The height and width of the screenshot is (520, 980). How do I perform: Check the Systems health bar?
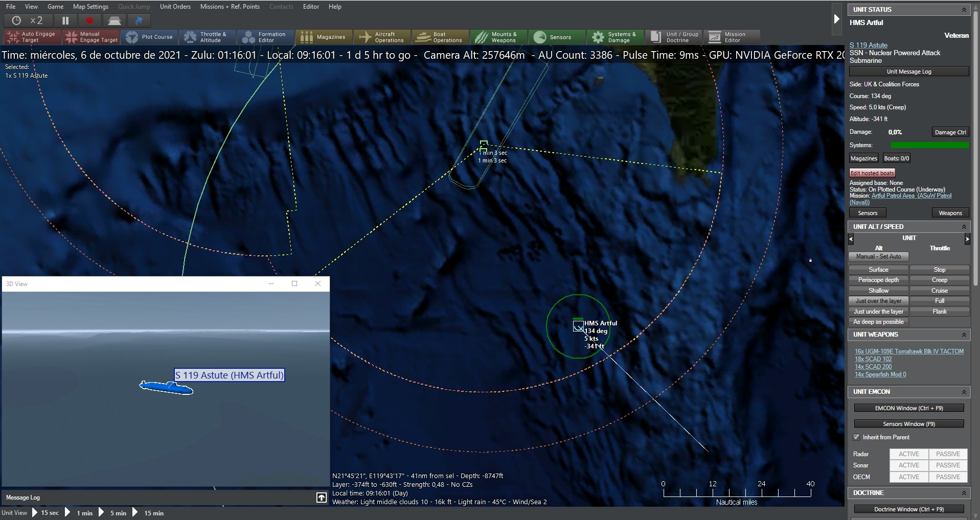pos(929,145)
